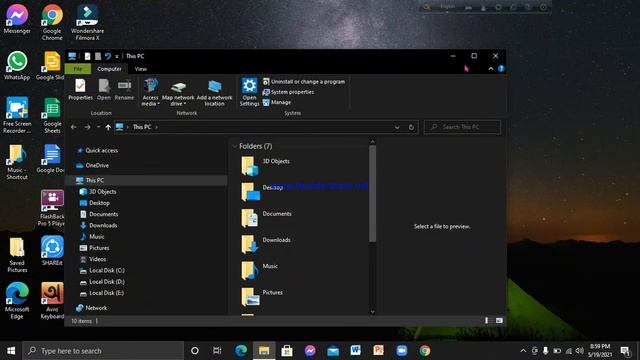Viewport: 640px width, 360px height.
Task: Open Google Chrome desktop shortcut
Action: point(52,22)
